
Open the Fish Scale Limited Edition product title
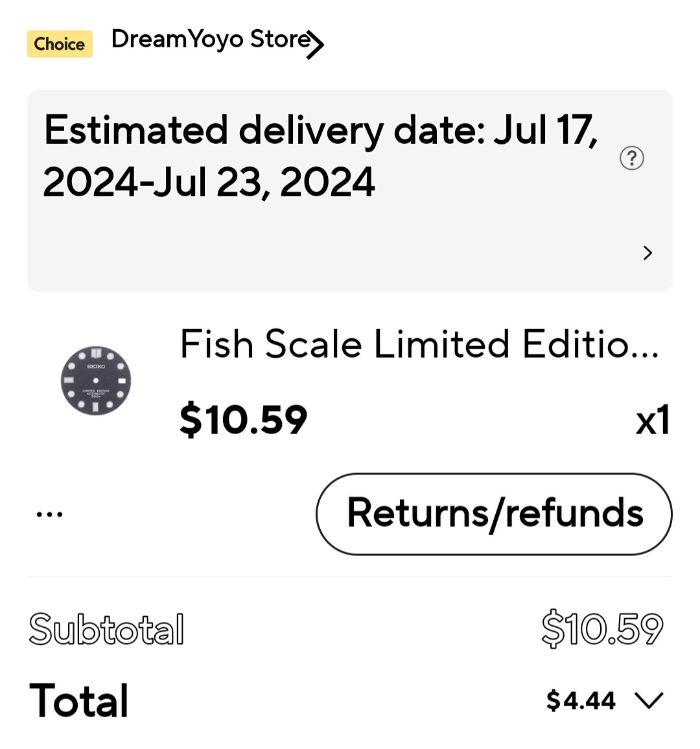pos(419,344)
